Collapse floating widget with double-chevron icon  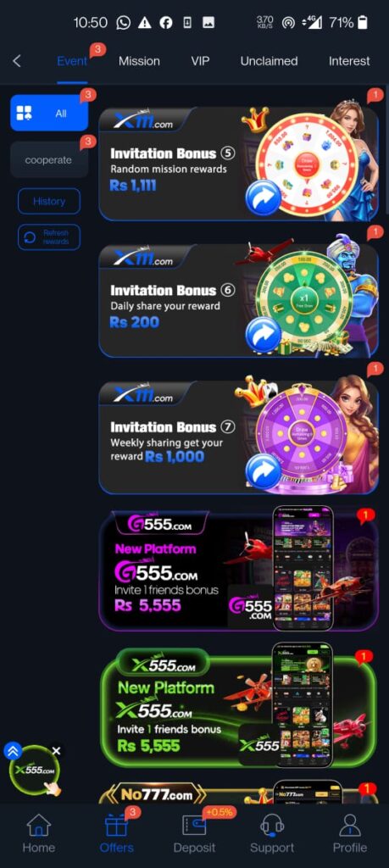click(x=12, y=751)
